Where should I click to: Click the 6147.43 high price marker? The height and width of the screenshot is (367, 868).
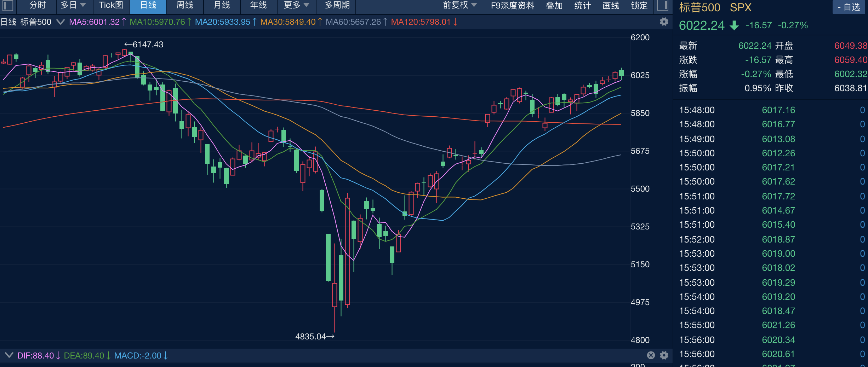[144, 45]
